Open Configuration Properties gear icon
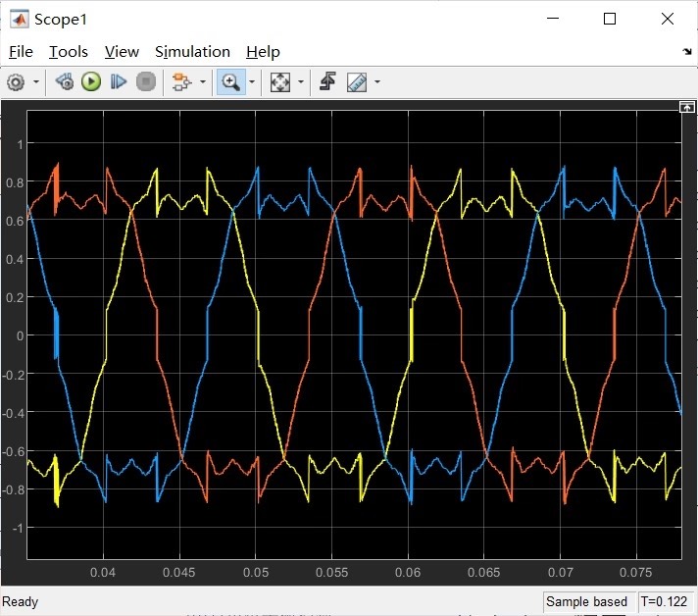Screen dimensions: 698x616 16,82
